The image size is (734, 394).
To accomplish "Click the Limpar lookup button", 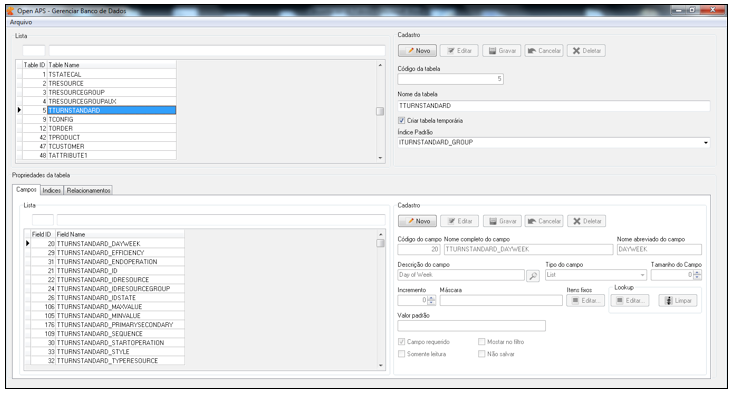I will pos(678,300).
